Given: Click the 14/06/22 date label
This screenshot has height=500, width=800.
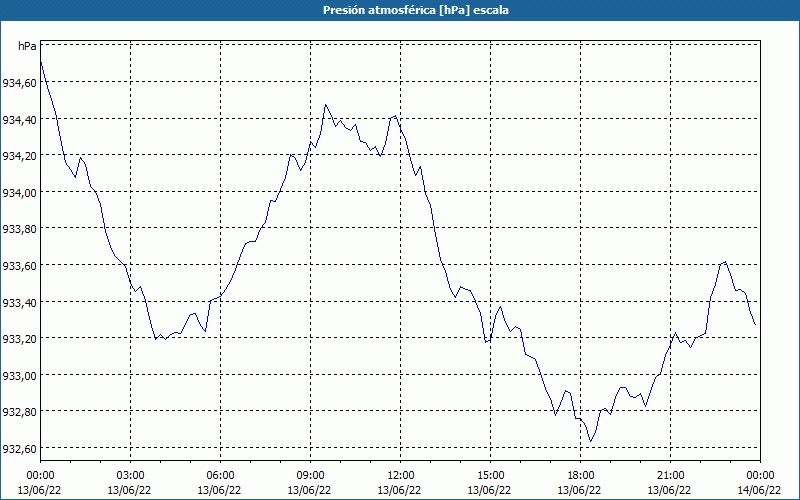Looking at the screenshot, I should pyautogui.click(x=759, y=490).
